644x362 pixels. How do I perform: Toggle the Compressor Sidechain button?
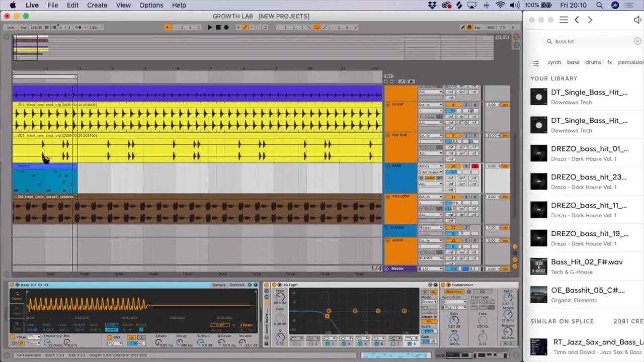click(454, 292)
